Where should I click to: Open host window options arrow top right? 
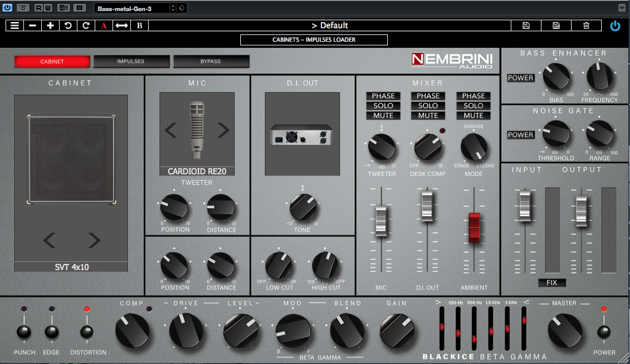(622, 7)
